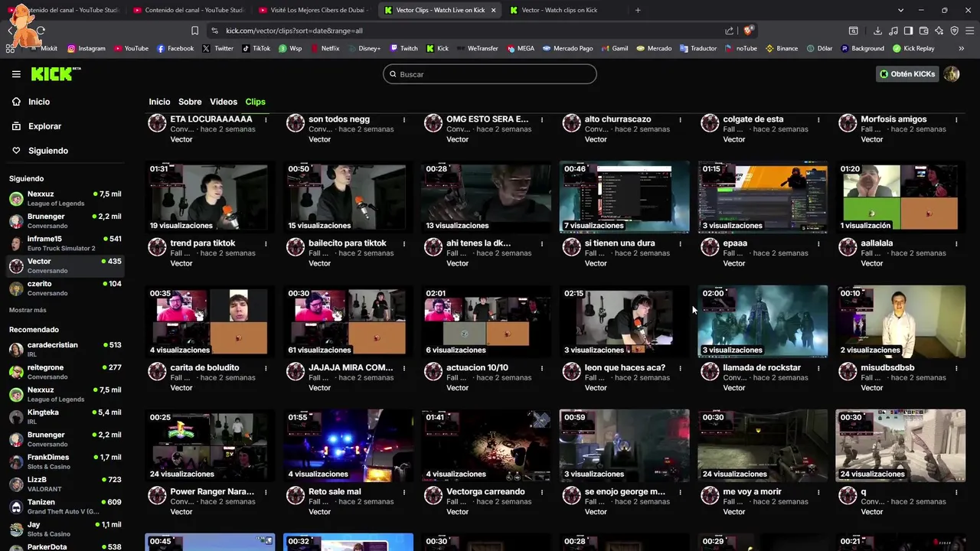Switch to 'Visité Los Mejores Cibers de Dubai' tab
The width and height of the screenshot is (980, 551).
point(314,10)
